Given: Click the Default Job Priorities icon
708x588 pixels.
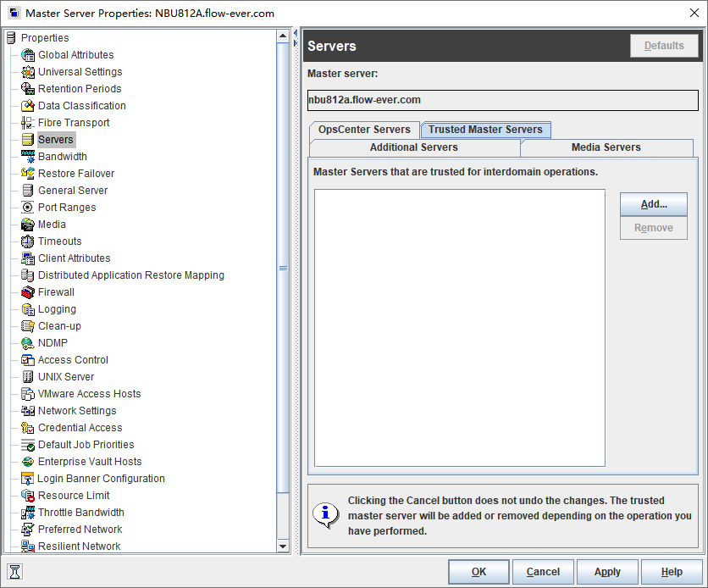Looking at the screenshot, I should [x=28, y=444].
